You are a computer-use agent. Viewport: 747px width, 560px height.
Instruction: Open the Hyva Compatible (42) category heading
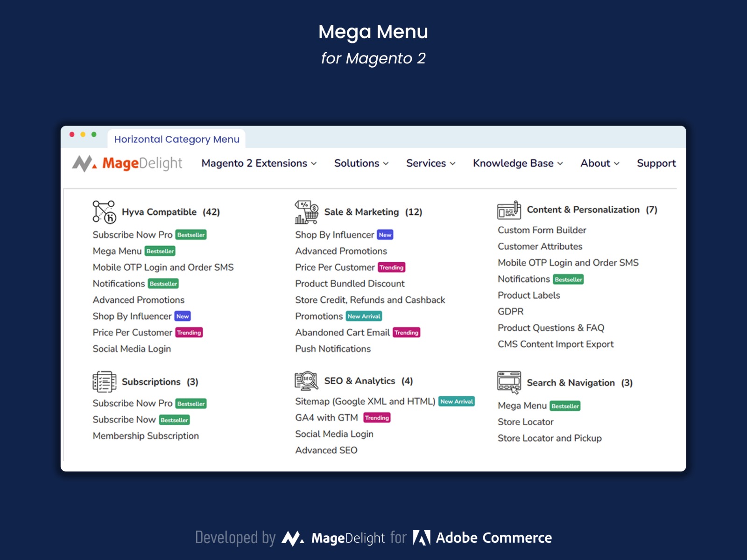click(171, 212)
